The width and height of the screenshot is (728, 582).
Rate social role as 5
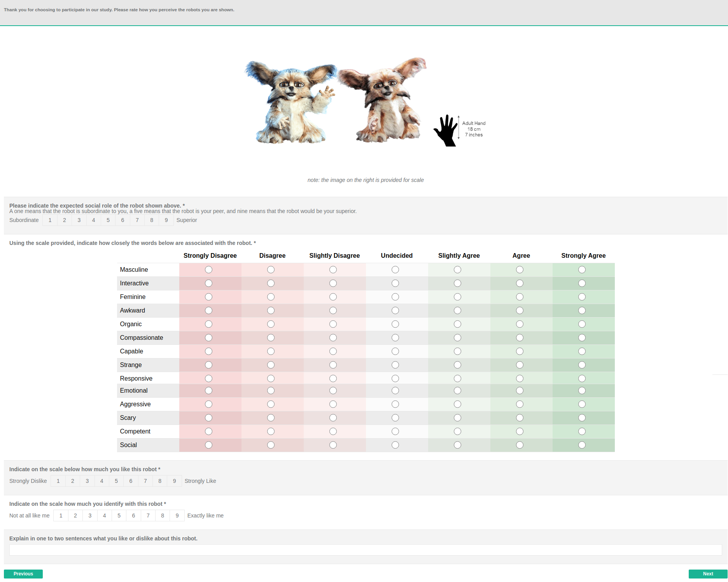[108, 220]
